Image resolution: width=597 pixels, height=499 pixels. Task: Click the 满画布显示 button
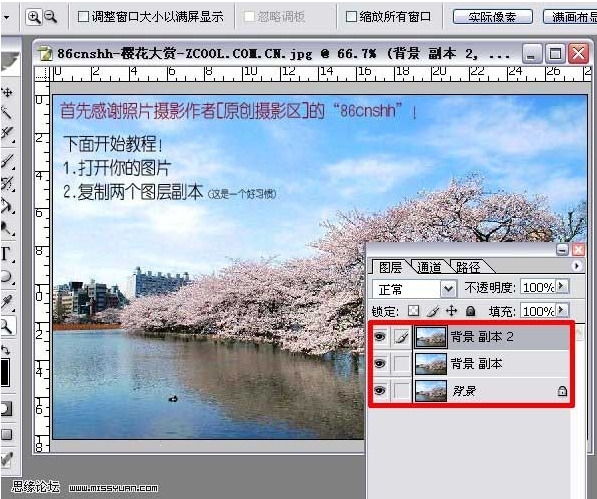click(570, 17)
